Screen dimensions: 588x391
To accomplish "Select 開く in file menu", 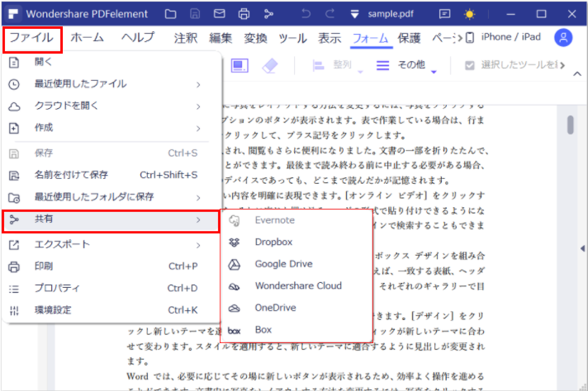I will 111,62.
